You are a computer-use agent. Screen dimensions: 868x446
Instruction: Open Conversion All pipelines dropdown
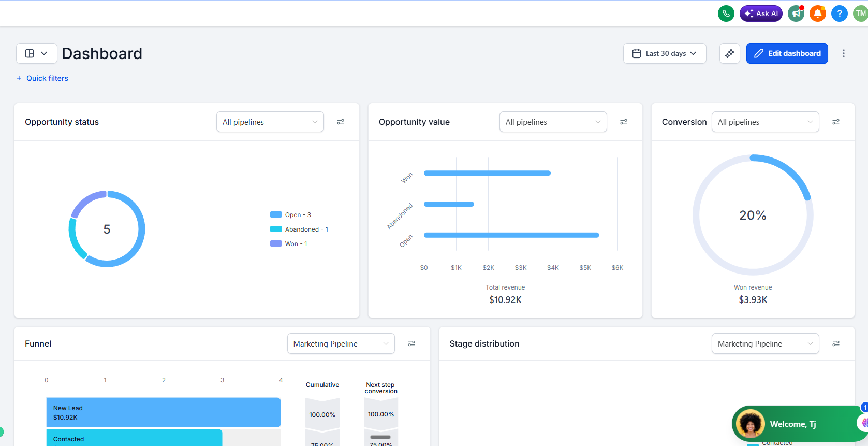tap(766, 122)
